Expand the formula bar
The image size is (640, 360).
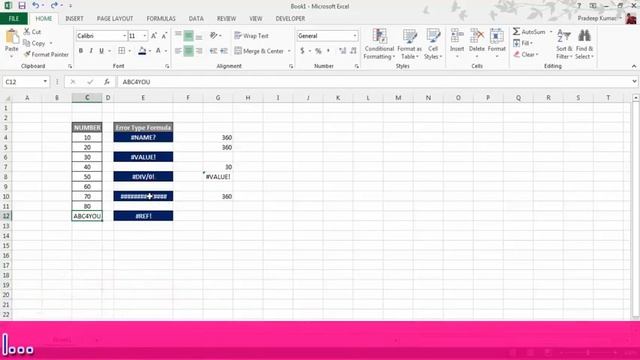point(634,82)
